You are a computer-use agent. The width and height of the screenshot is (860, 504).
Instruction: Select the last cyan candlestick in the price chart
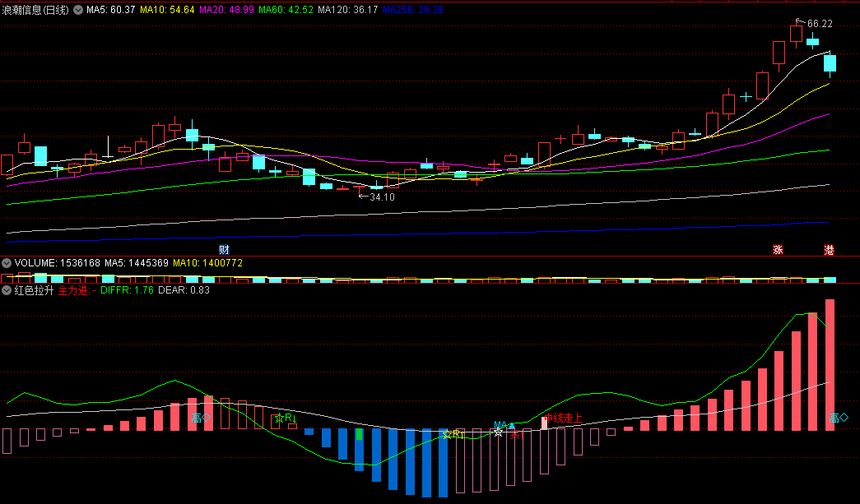tap(830, 63)
